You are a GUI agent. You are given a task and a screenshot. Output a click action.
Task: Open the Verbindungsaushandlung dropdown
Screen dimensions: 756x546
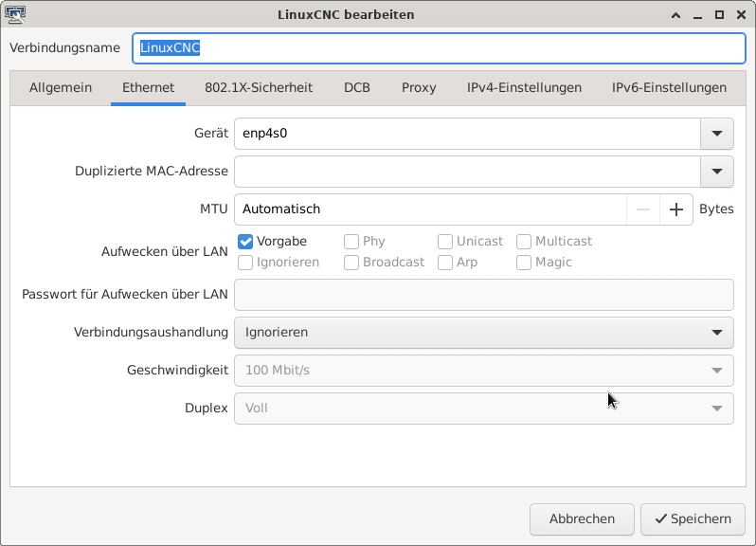483,333
